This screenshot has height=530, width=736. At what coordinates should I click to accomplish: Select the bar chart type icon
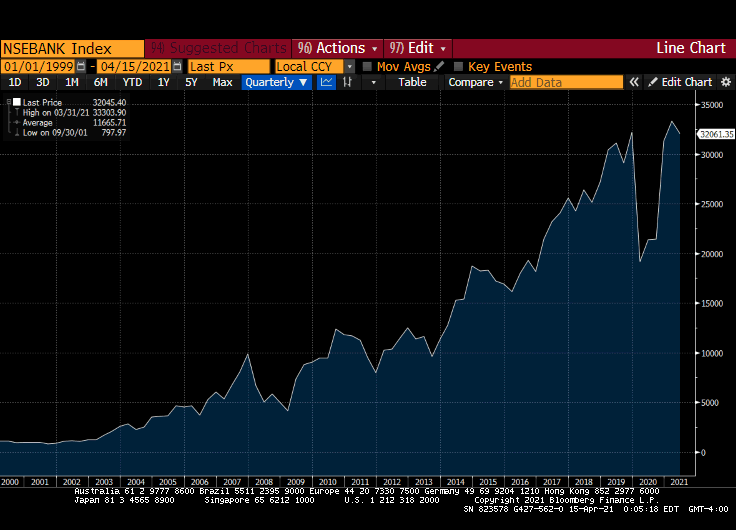click(347, 82)
